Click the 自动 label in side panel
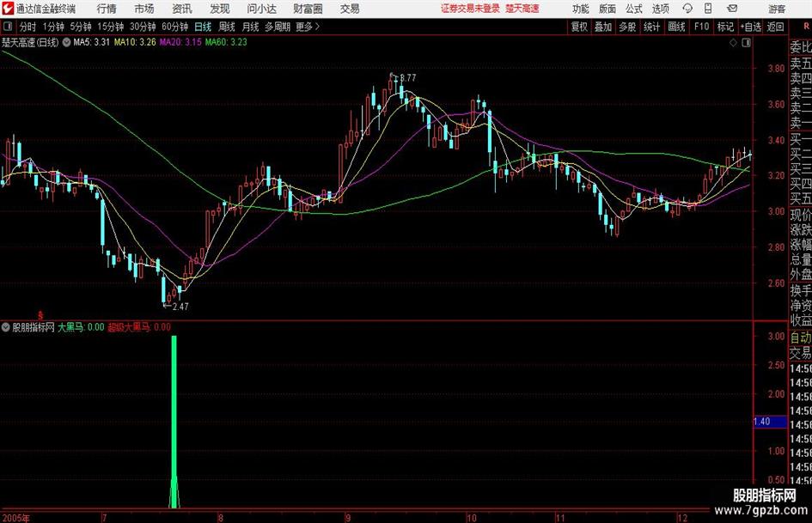Viewport: 812px width, 523px height. point(801,338)
